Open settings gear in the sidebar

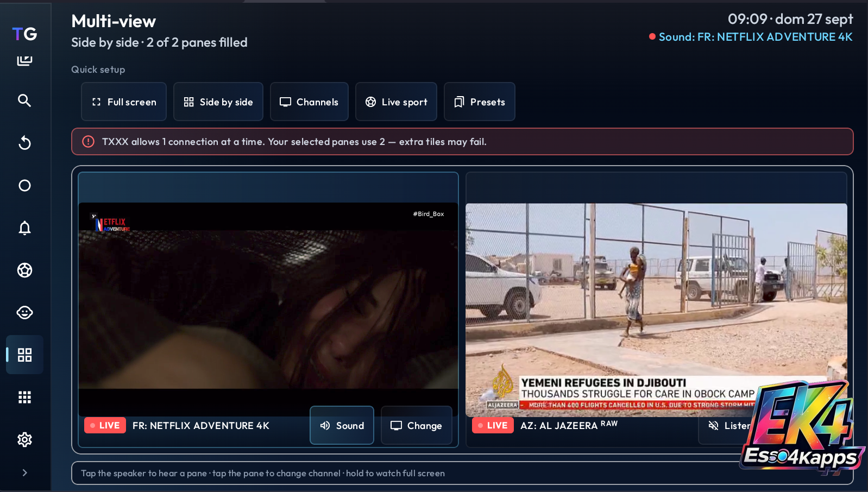(24, 439)
